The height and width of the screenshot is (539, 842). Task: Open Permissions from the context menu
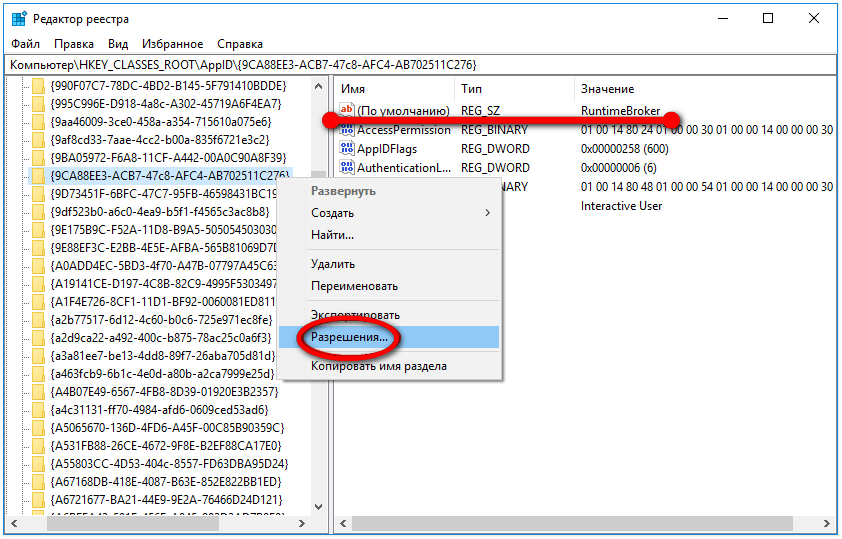[x=349, y=338]
